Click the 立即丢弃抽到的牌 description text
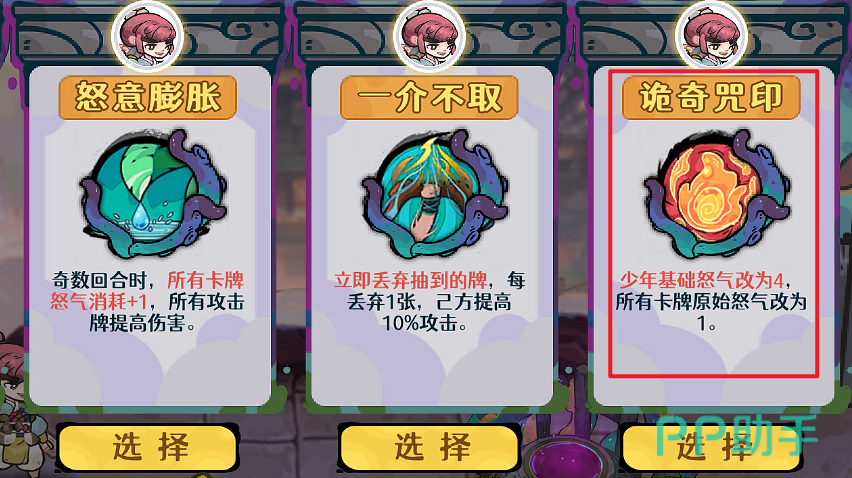This screenshot has height=478, width=852. pyautogui.click(x=410, y=280)
